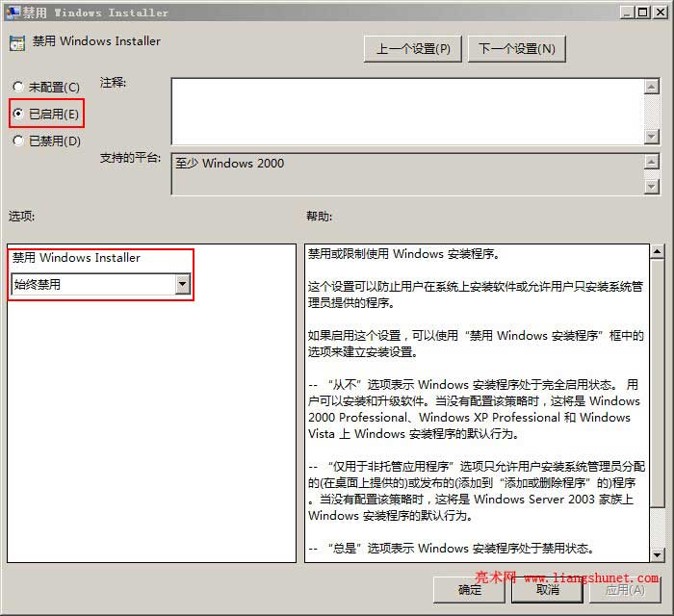
Task: Click the policy setting icon beside the heading
Action: coord(17,43)
